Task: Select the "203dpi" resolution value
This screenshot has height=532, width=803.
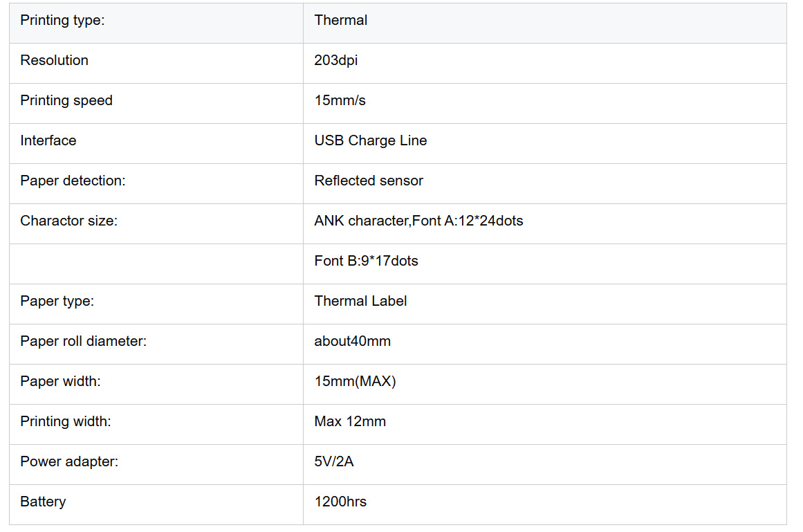Action: (336, 60)
